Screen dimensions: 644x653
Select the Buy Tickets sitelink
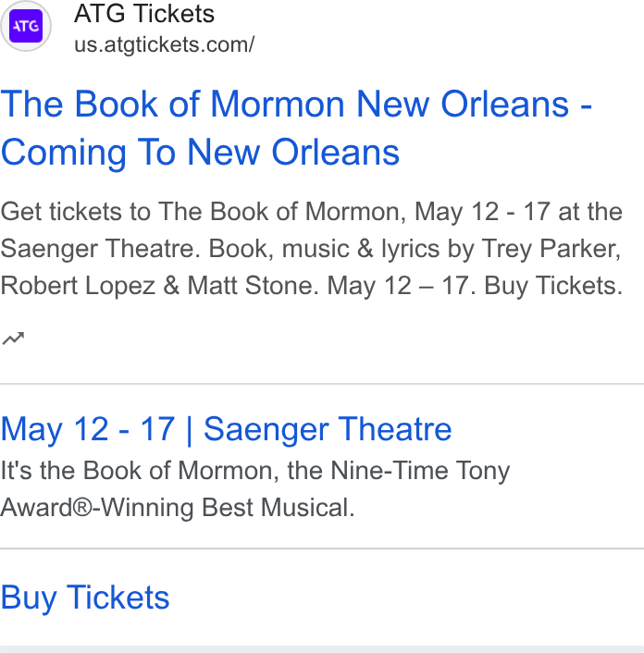point(85,598)
